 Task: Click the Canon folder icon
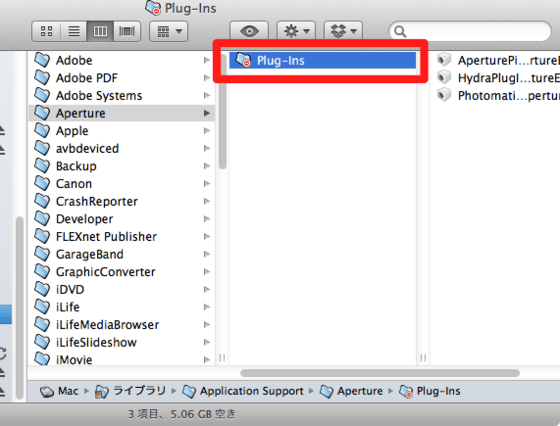42,184
